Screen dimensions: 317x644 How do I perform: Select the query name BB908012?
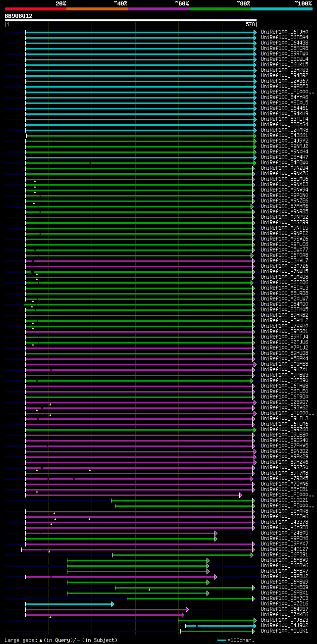(19, 16)
